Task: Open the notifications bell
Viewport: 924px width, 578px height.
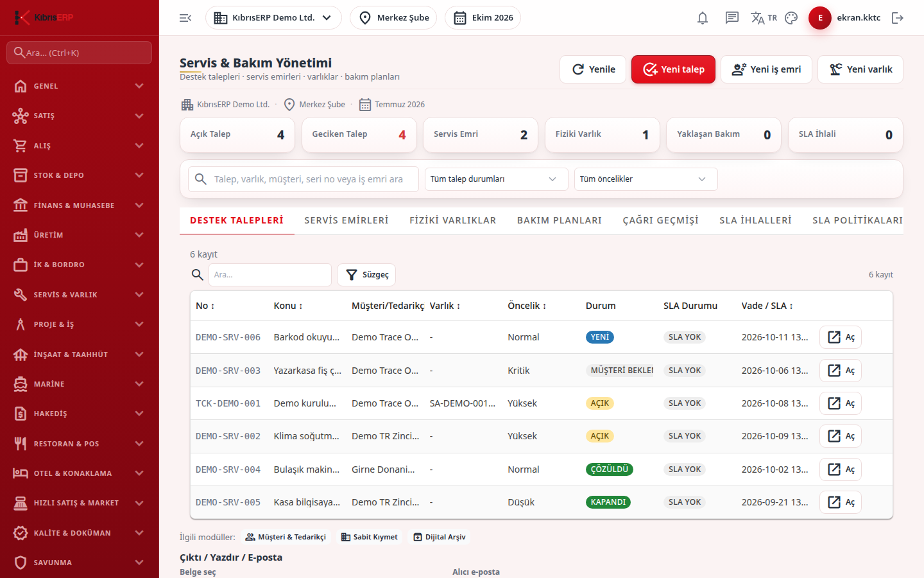Action: (x=703, y=18)
